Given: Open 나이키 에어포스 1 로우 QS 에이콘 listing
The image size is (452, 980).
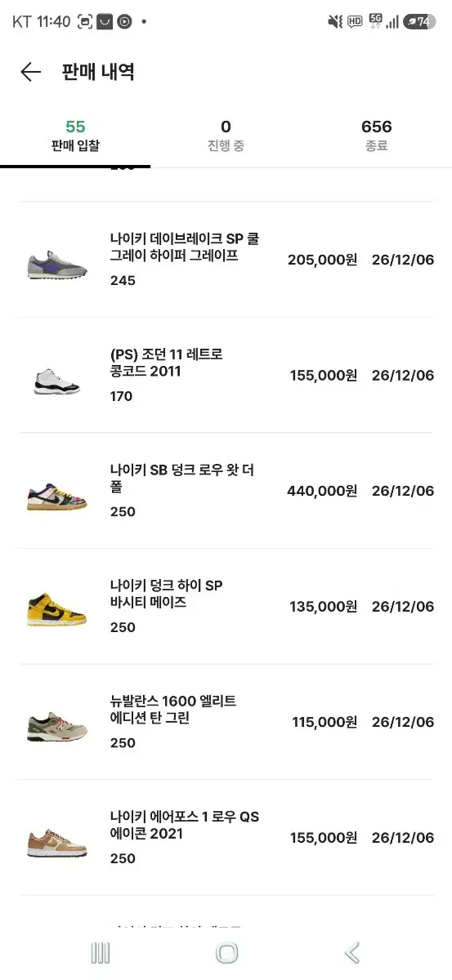Looking at the screenshot, I should point(226,838).
